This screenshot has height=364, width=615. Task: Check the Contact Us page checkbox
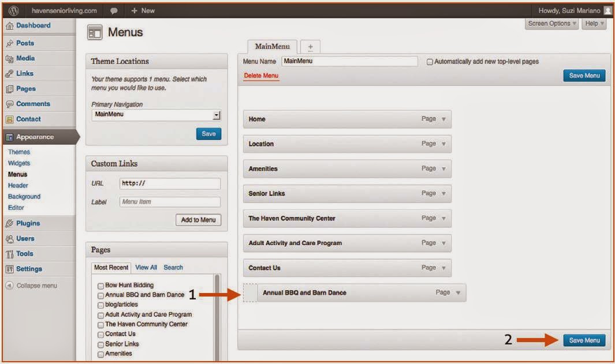[100, 335]
